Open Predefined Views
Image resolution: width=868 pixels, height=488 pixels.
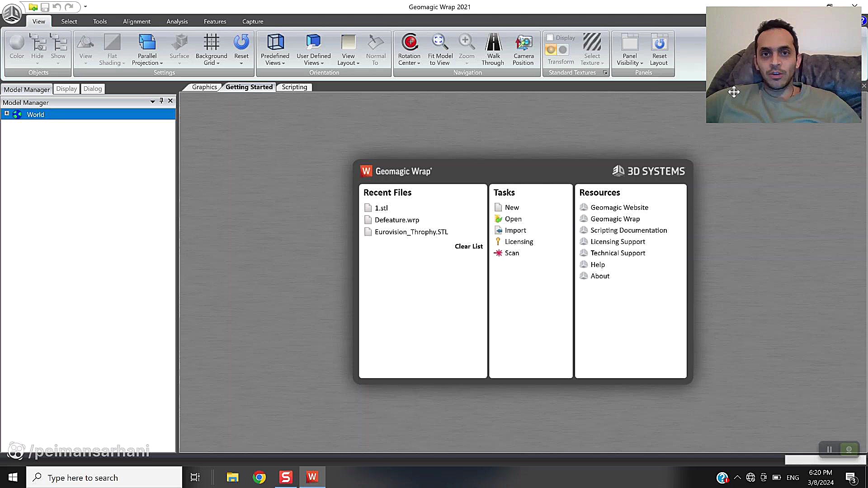pos(275,49)
